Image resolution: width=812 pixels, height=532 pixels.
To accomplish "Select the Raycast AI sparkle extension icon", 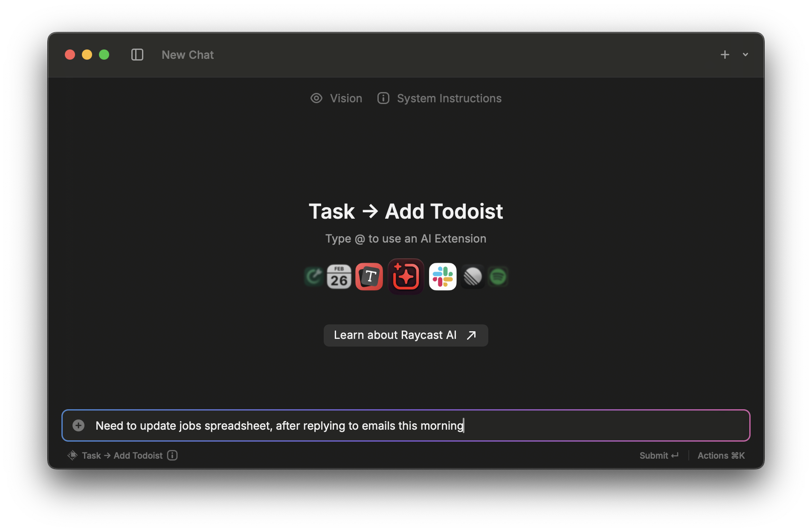I will pyautogui.click(x=406, y=277).
